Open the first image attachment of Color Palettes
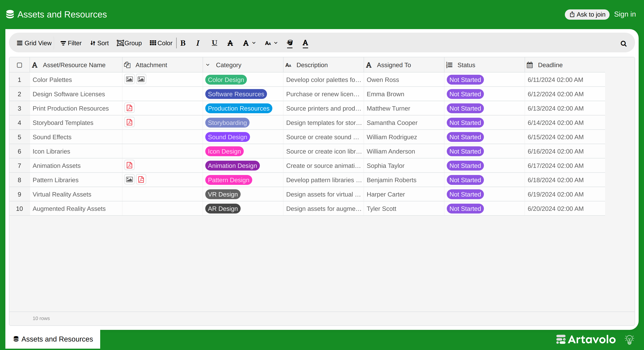This screenshot has width=644, height=350. pyautogui.click(x=129, y=79)
